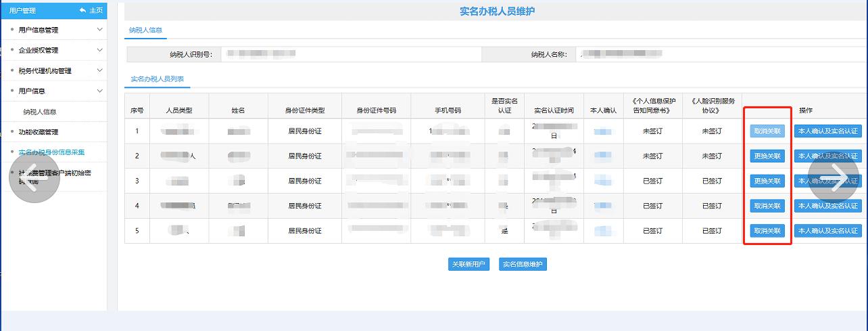Open 功能收藏管理 in sidebar
The width and height of the screenshot is (868, 331).
click(39, 132)
